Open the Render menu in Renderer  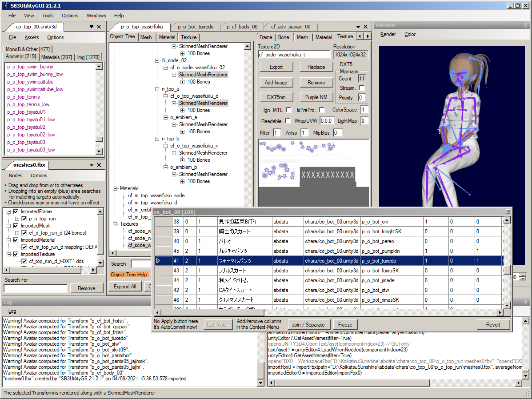coord(388,34)
